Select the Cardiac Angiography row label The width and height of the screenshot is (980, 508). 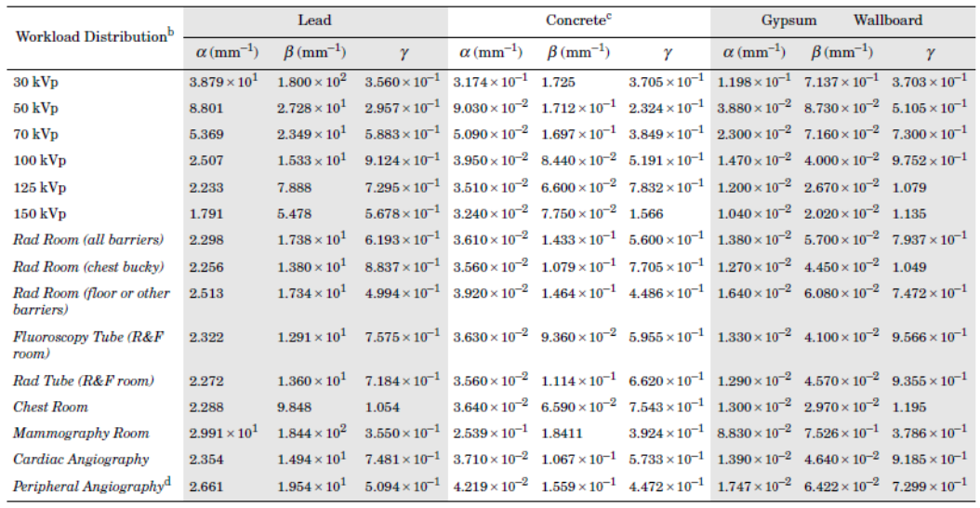coord(81,460)
